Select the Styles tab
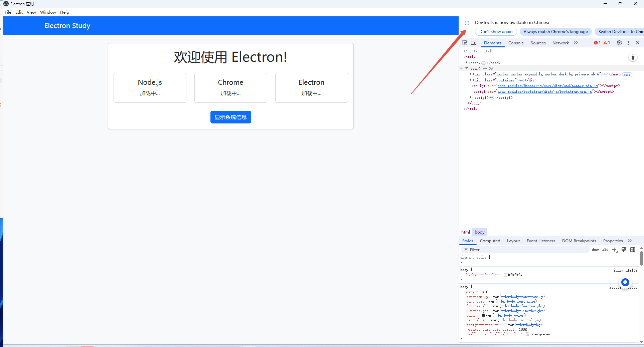 468,241
